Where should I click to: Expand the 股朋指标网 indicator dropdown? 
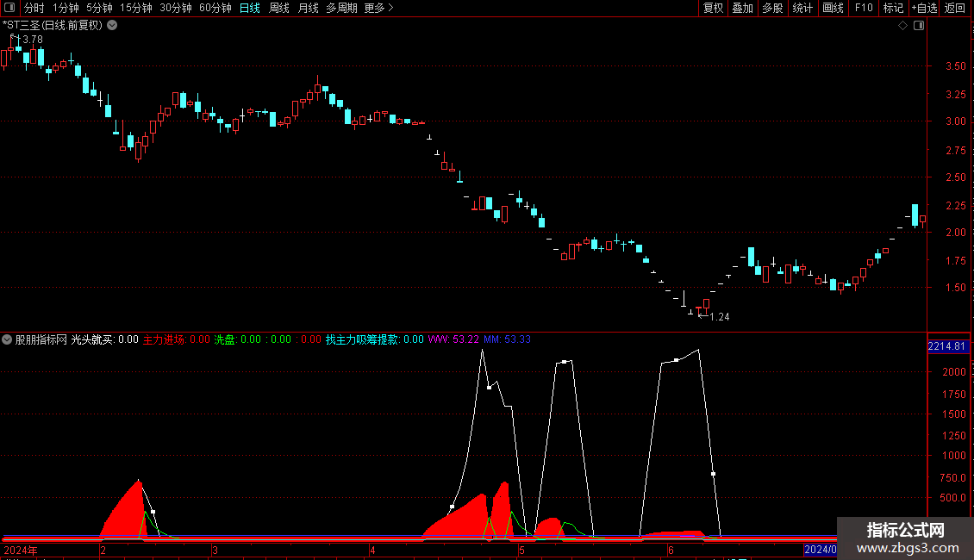pos(7,339)
